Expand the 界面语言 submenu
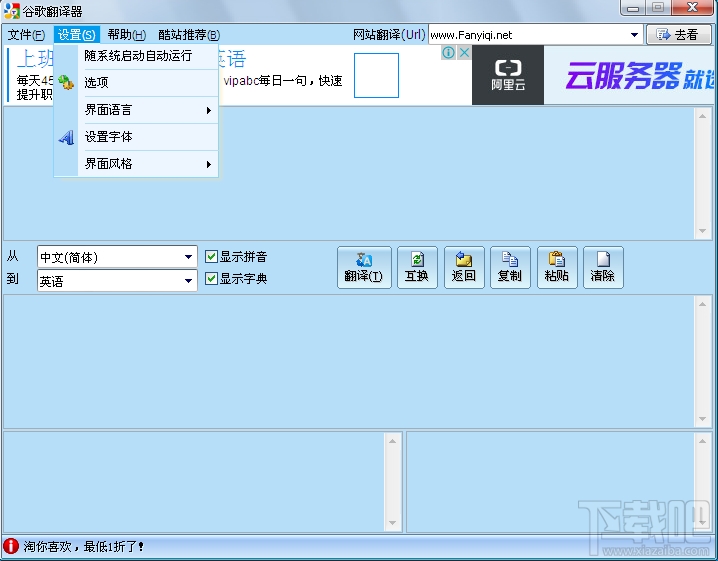This screenshot has width=718, height=561. pos(150,110)
